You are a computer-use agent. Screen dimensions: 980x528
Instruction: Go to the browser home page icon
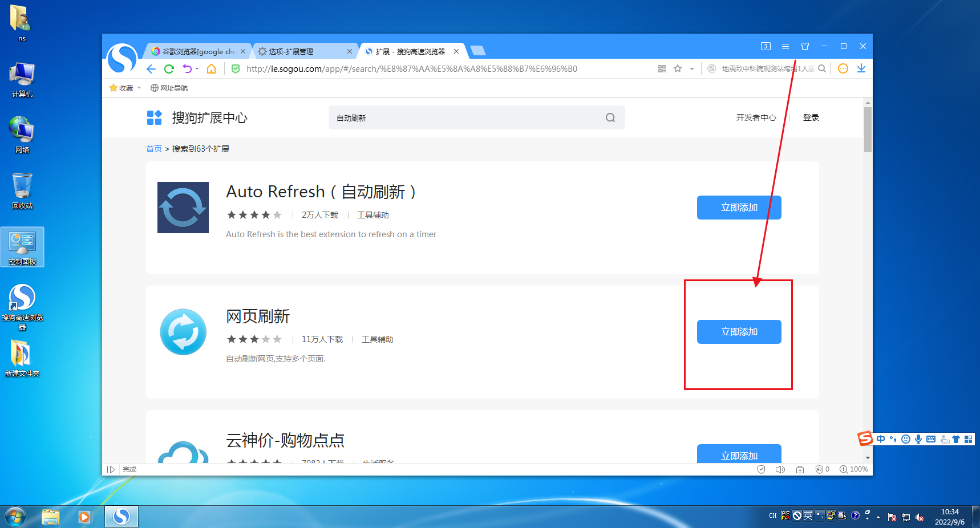coord(211,69)
